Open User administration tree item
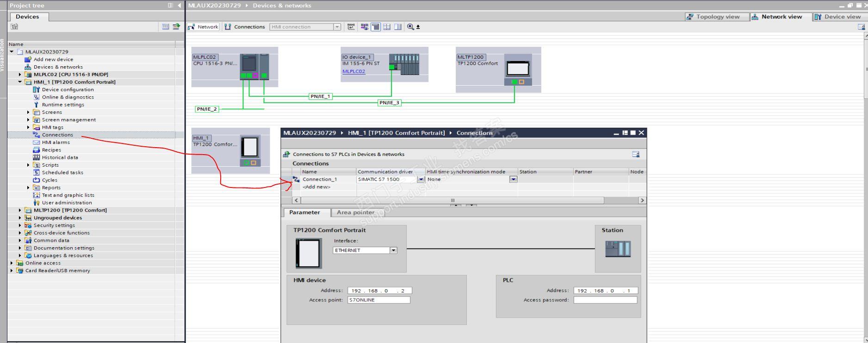 [x=67, y=203]
